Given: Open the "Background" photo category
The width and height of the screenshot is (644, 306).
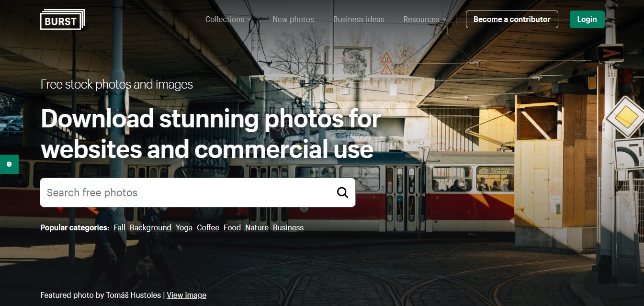Looking at the screenshot, I should point(150,227).
